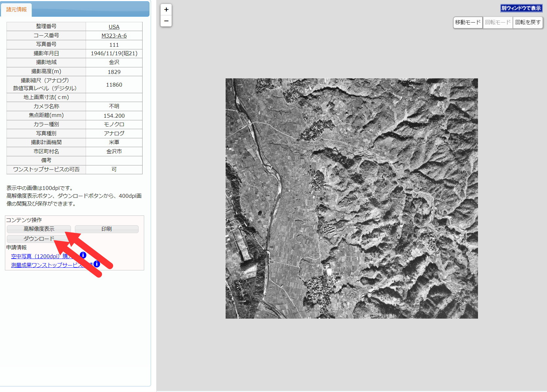The width and height of the screenshot is (547, 392).
Task: Click the 整理番号 row label
Action: (x=46, y=26)
